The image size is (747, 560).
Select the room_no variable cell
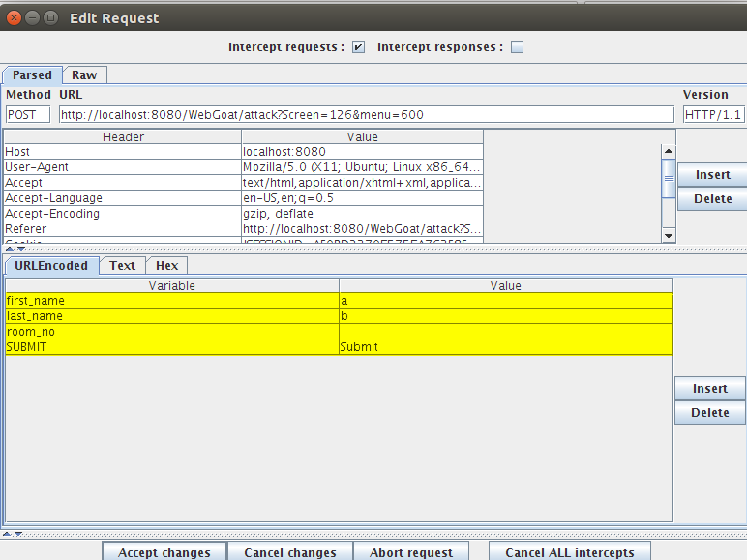click(172, 332)
